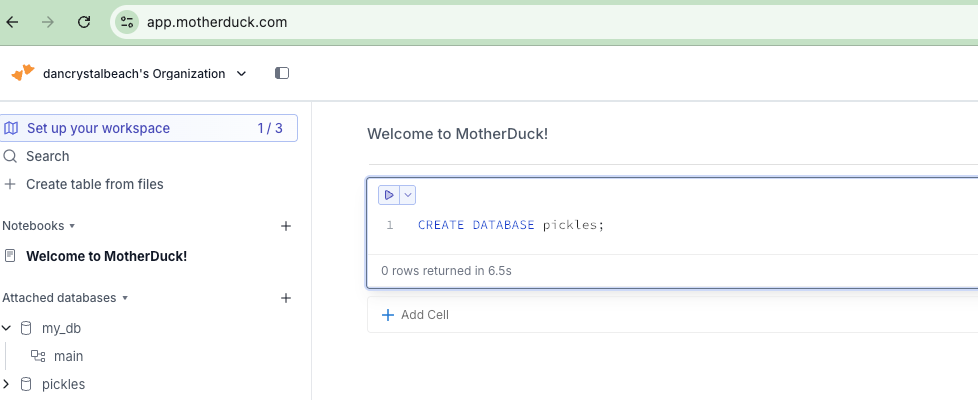Click the 1 / 3 progress indicator
The width and height of the screenshot is (978, 400).
pyautogui.click(x=269, y=128)
